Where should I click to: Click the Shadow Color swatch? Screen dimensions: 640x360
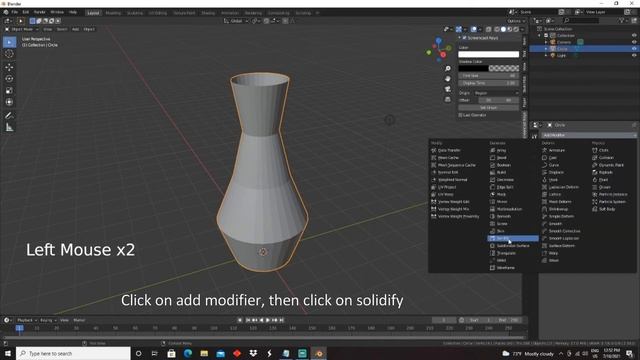click(489, 68)
